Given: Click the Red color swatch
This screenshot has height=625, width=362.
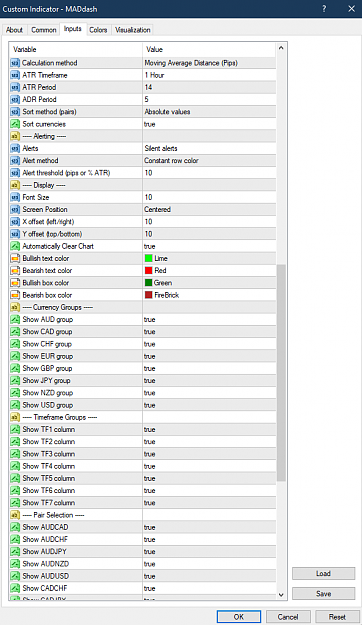Looking at the screenshot, I should [x=149, y=271].
